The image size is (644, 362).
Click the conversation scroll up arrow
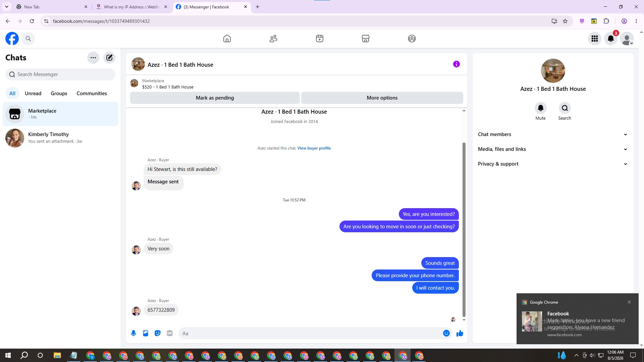click(x=464, y=111)
